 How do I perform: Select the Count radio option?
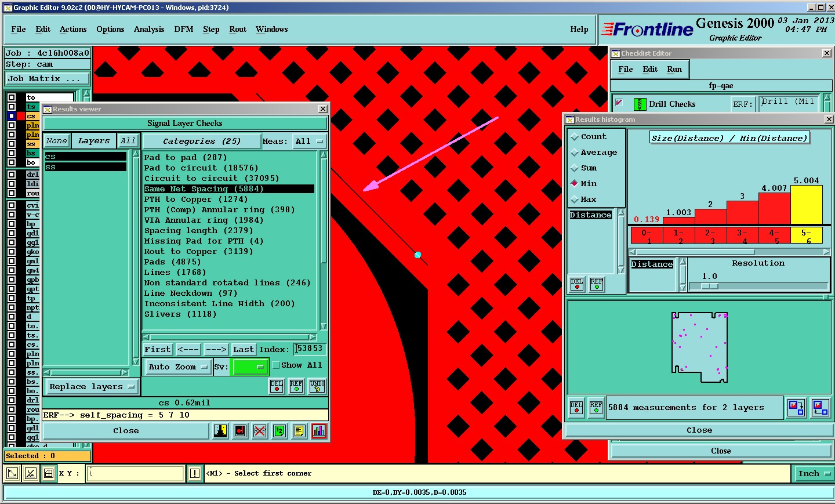575,137
